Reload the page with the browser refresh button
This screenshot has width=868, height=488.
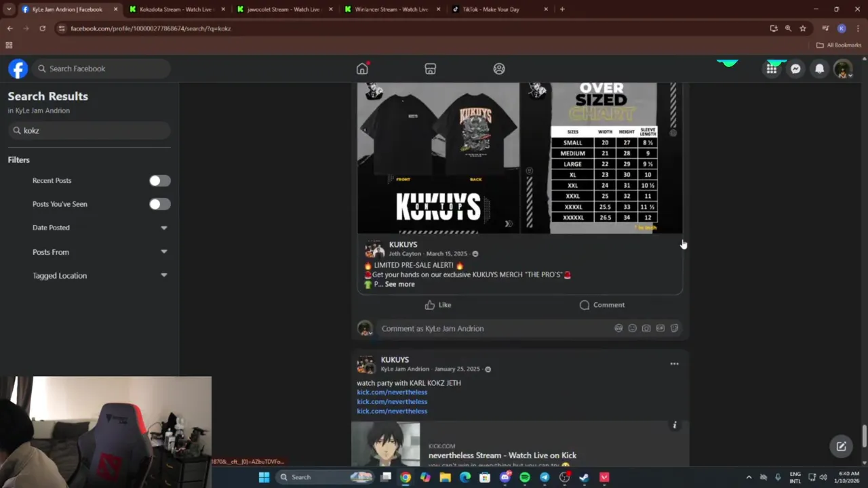(42, 28)
